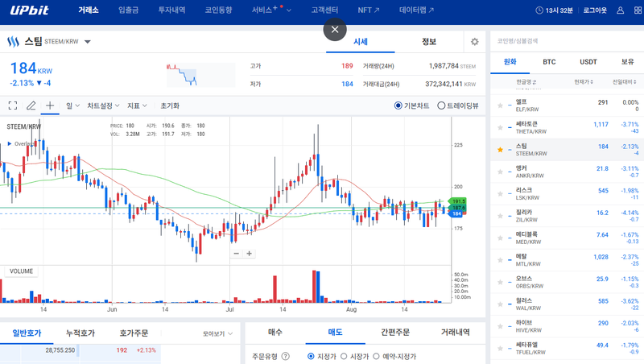
Task: Open 차트설정 dropdown
Action: pos(103,105)
